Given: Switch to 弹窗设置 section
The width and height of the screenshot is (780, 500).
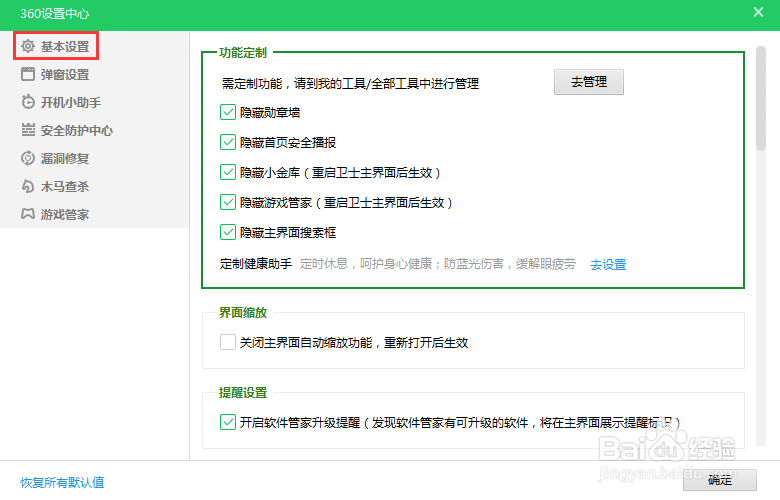Looking at the screenshot, I should click(65, 75).
